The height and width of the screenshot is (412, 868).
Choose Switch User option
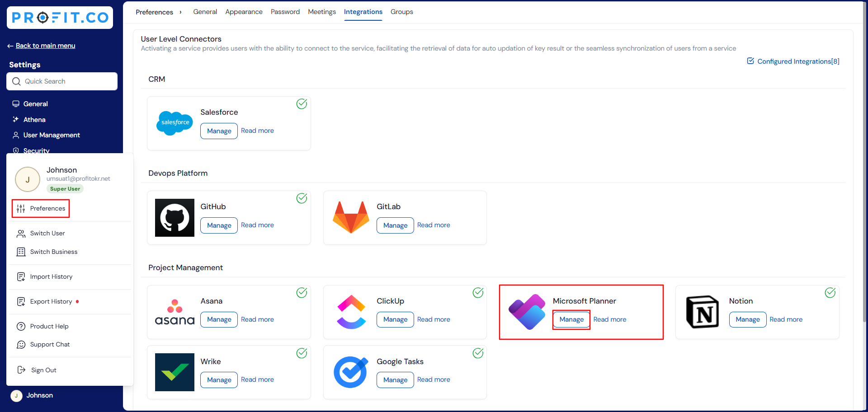click(41, 234)
